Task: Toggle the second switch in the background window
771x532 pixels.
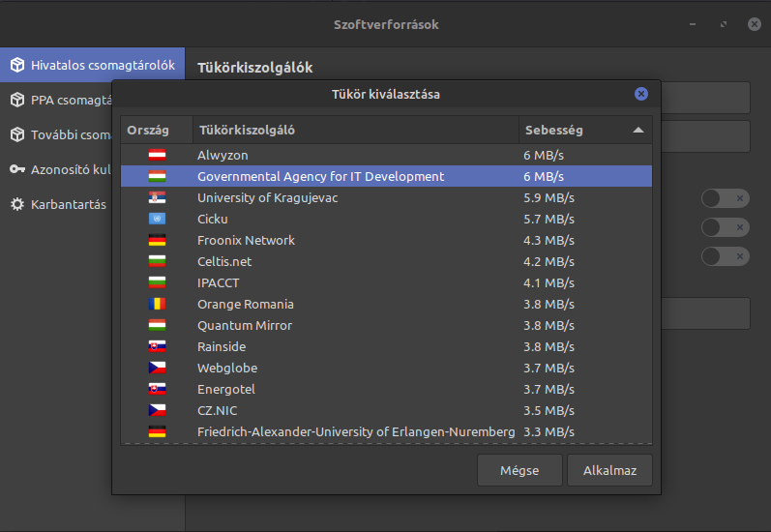Action: (x=726, y=227)
